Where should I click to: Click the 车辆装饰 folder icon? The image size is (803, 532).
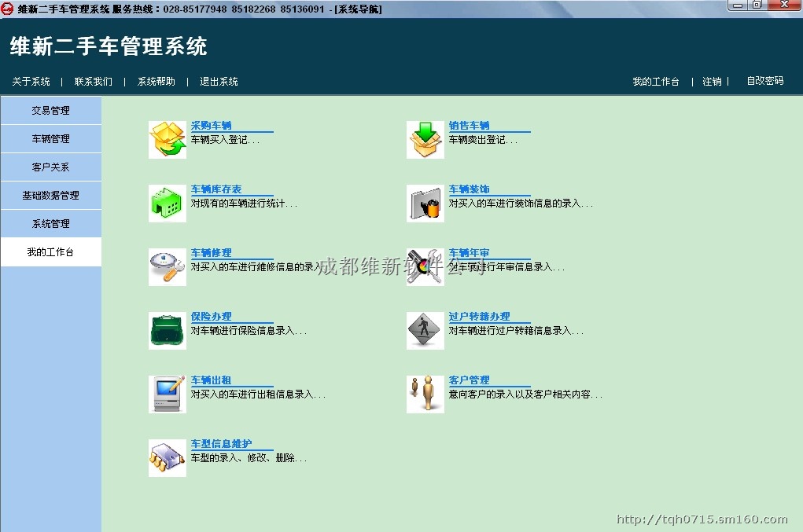coord(425,204)
